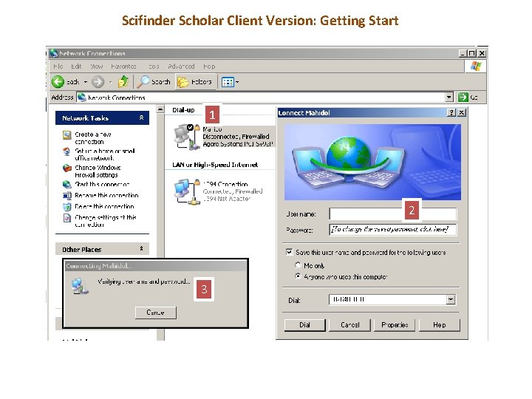Viewport: 532px width, 399px height.
Task: Click Delete this connection icon
Action: coord(66,207)
